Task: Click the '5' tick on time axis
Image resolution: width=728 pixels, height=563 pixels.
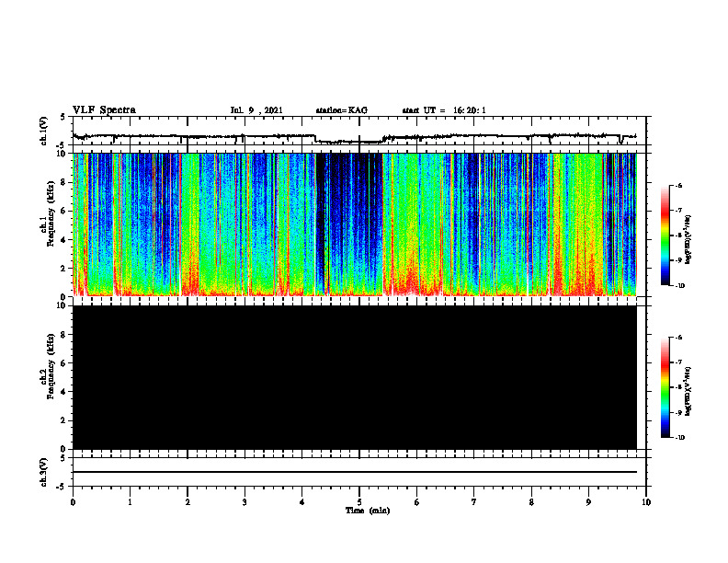Action: (359, 502)
